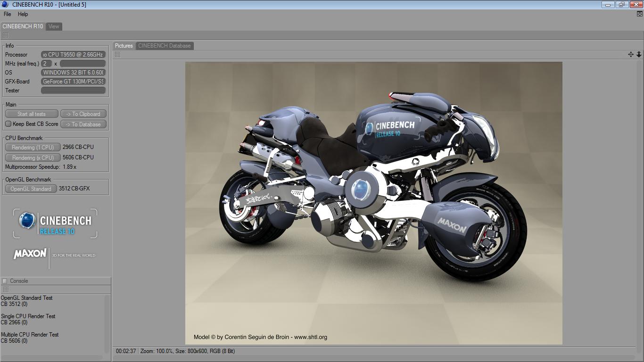Click the Start all tests button
The width and height of the screenshot is (644, 362).
point(32,114)
